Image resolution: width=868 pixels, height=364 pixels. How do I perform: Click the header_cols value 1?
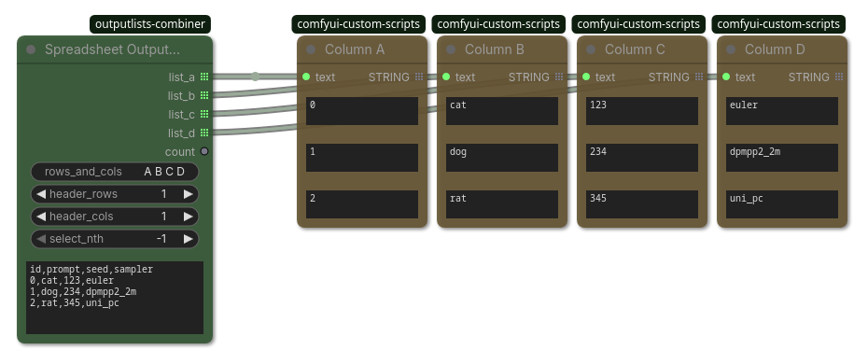coord(164,217)
